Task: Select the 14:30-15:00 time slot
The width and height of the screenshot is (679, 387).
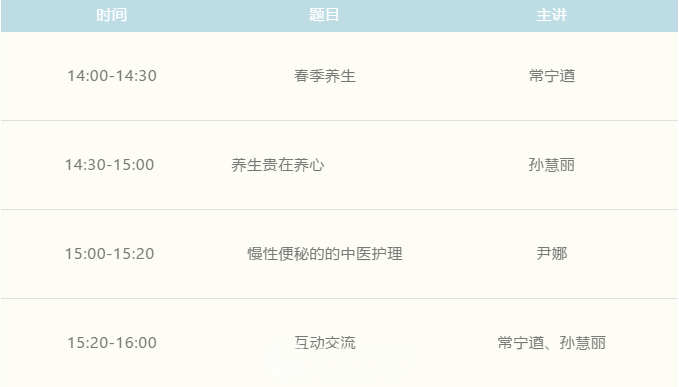Action: (110, 165)
